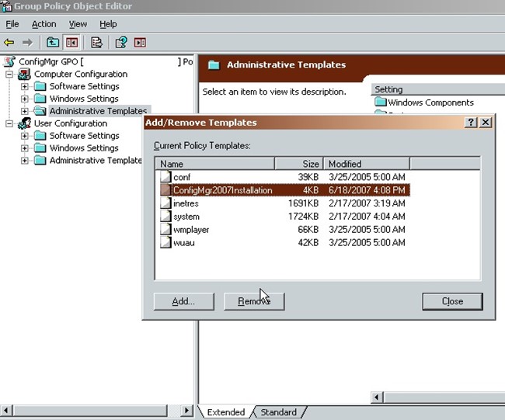Select the Computer Configuration node icon
Image resolution: width=505 pixels, height=420 pixels.
pos(24,75)
